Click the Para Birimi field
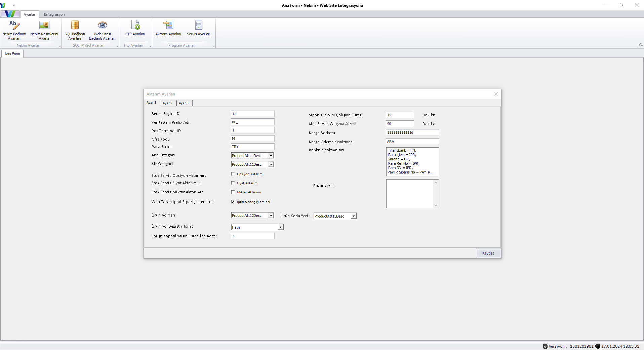The height and width of the screenshot is (350, 644). tap(253, 147)
